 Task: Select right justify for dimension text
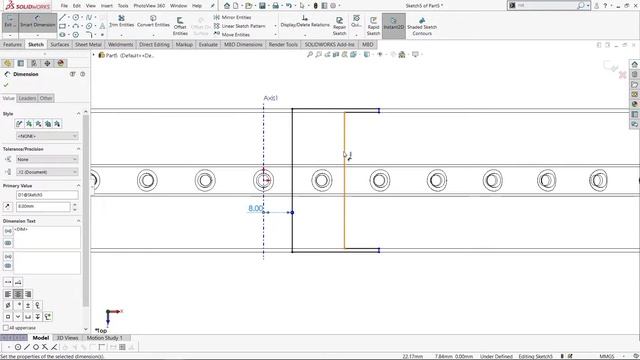(x=28, y=294)
